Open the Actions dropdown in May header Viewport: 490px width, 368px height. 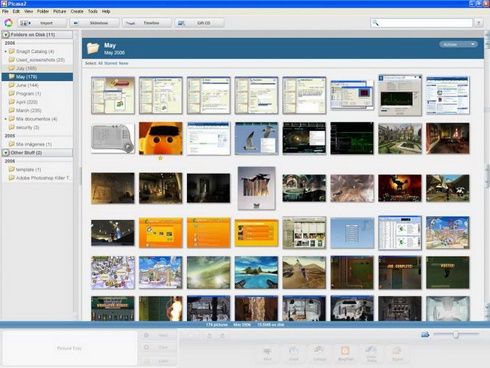pos(458,44)
